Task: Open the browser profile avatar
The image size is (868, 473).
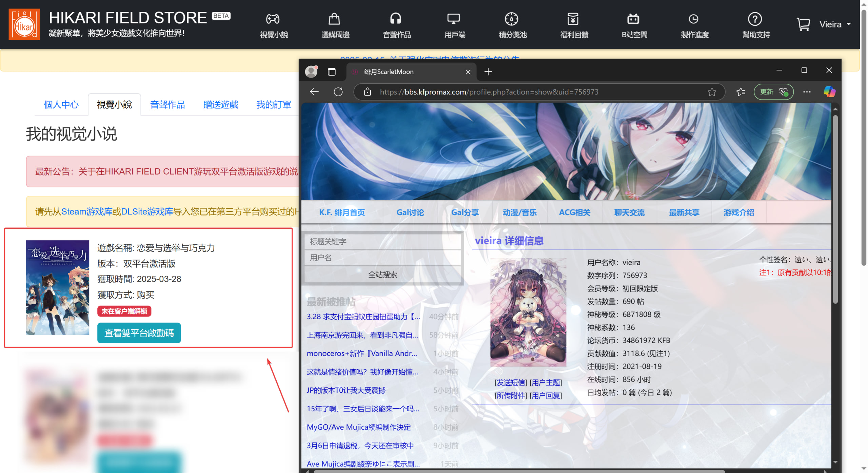Action: point(311,72)
